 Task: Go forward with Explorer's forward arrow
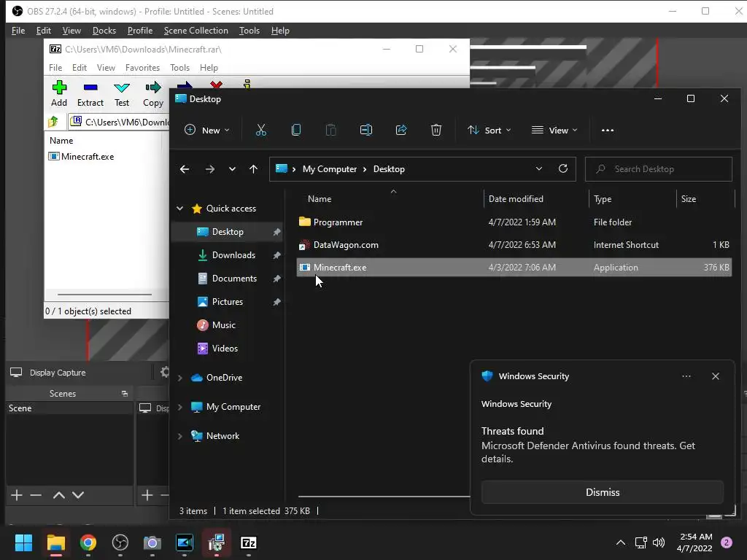tap(209, 169)
